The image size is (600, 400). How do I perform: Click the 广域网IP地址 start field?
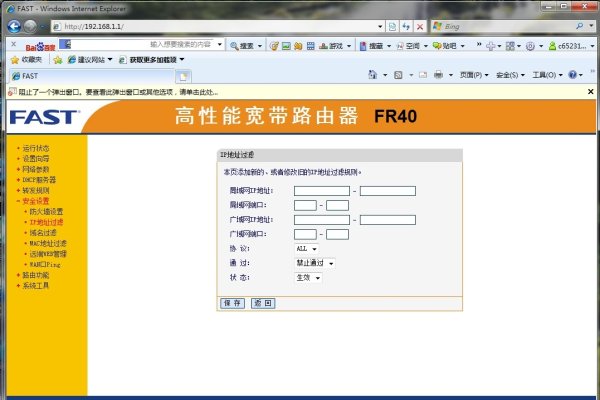(322, 220)
